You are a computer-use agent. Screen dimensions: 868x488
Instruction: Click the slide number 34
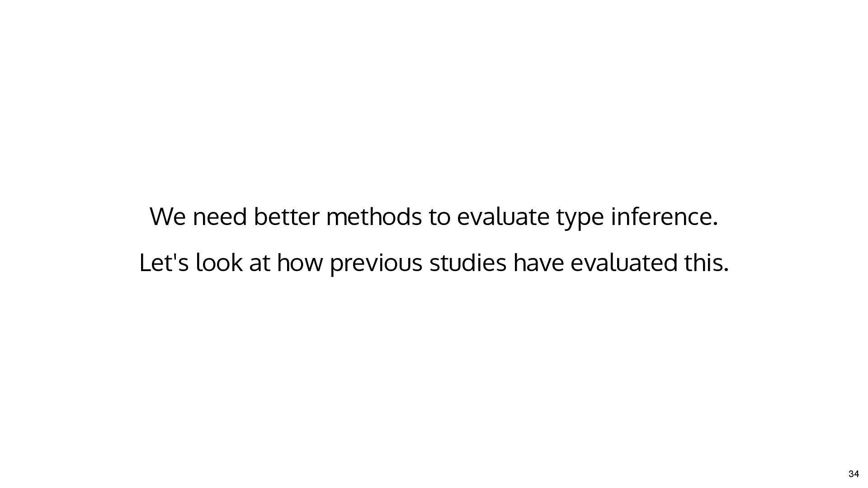854,474
